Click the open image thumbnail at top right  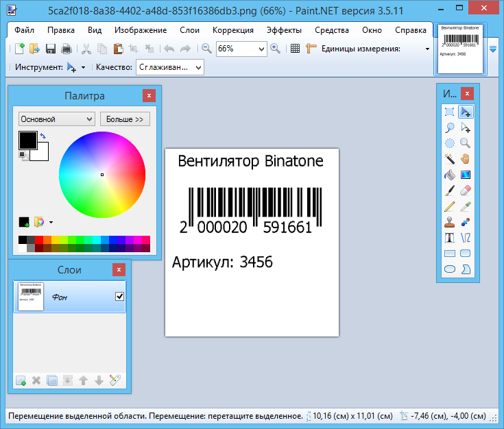click(x=460, y=49)
